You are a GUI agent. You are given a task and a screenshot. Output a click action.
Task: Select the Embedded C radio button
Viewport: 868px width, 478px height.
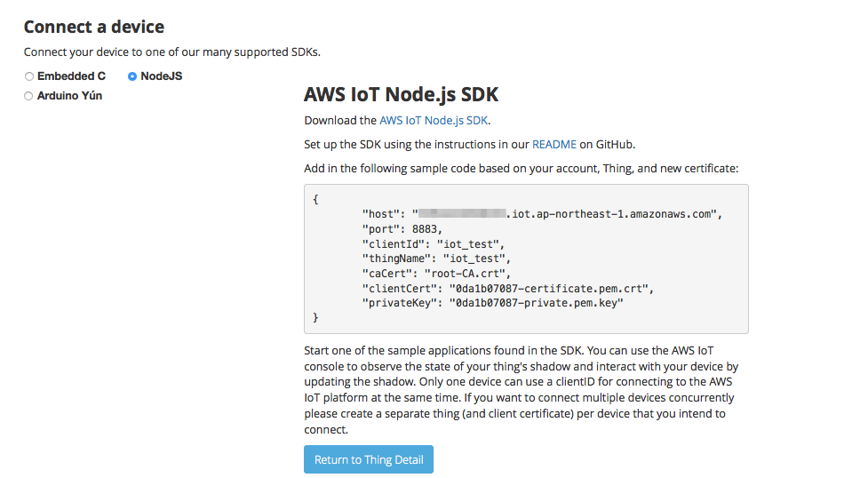pyautogui.click(x=29, y=76)
